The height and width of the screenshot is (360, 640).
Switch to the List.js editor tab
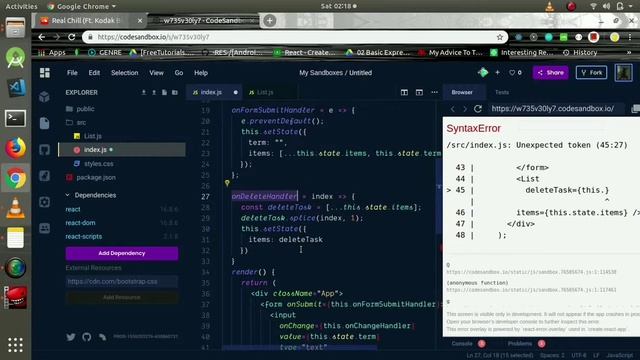pos(269,93)
